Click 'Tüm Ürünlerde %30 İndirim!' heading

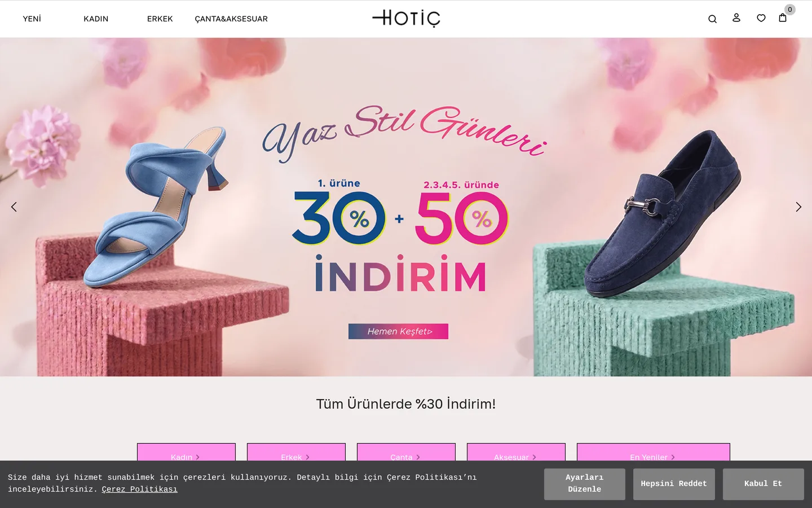406,404
